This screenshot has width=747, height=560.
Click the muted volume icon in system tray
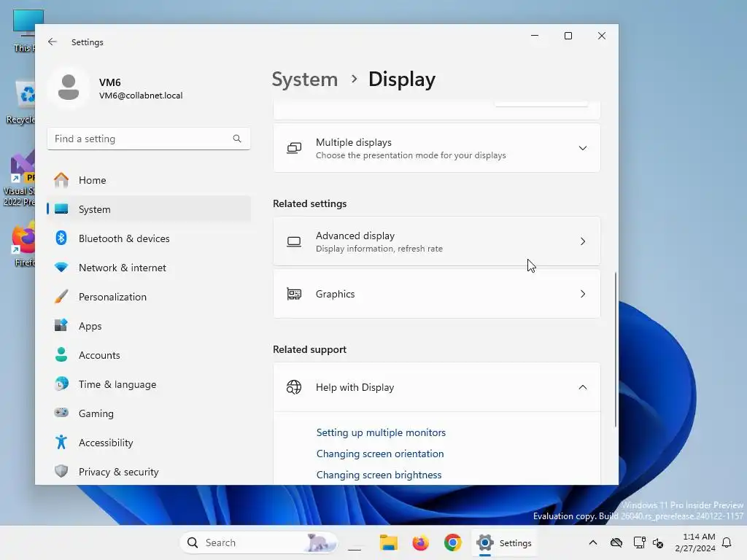pos(658,542)
